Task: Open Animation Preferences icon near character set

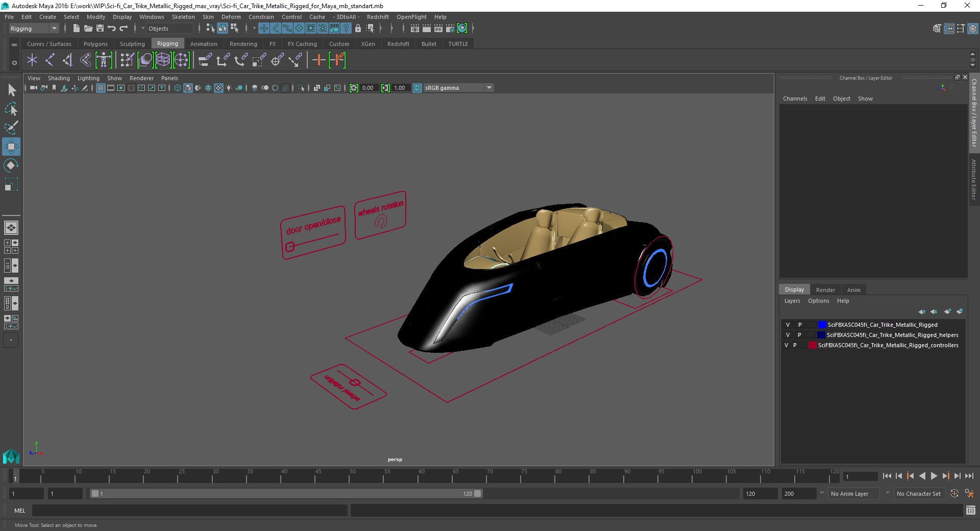Action: tap(970, 494)
